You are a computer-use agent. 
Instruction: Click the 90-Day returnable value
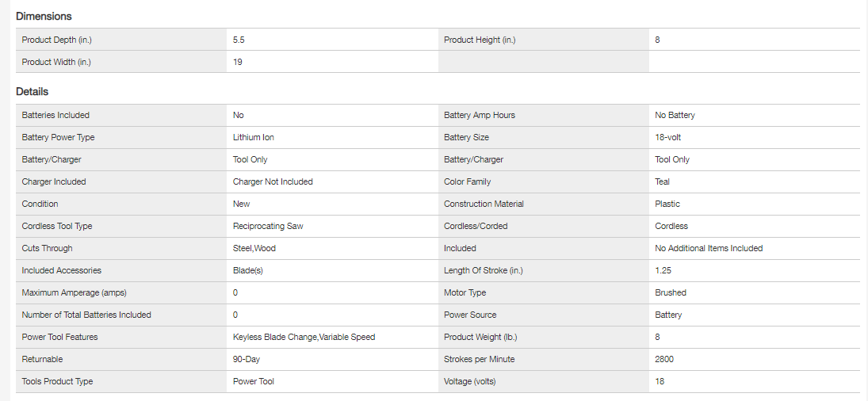247,359
